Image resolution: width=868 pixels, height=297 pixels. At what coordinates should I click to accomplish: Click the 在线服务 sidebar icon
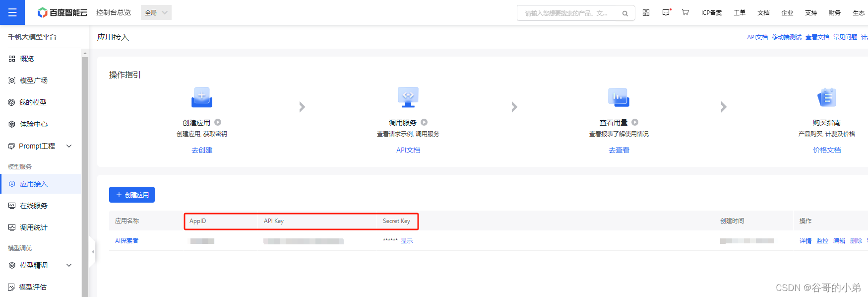click(12, 206)
